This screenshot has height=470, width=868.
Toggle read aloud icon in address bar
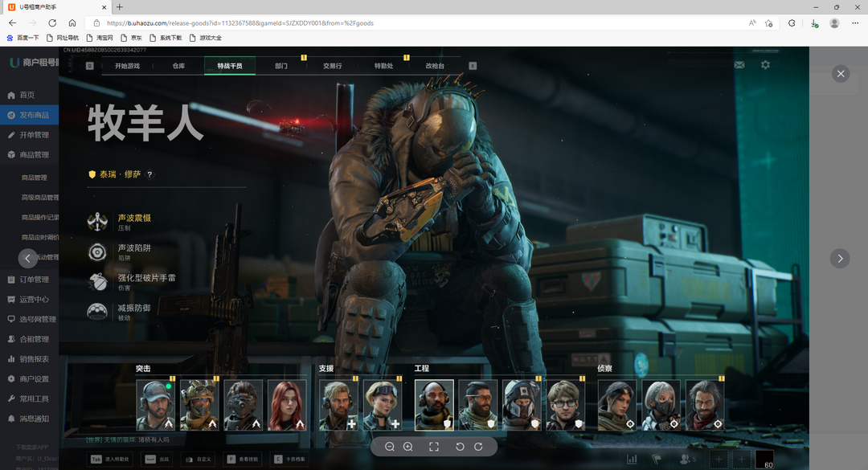click(x=752, y=23)
